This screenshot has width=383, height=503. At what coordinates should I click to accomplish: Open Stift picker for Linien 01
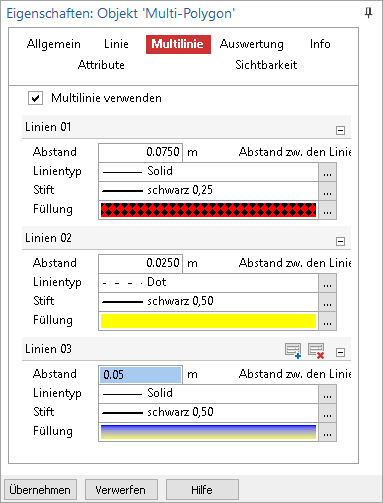[327, 191]
